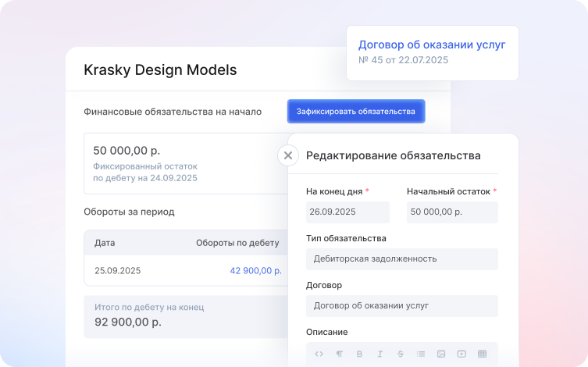Screen dimensions: 588x367
Task: Click the Обороты по дебету column header
Action: (237, 243)
